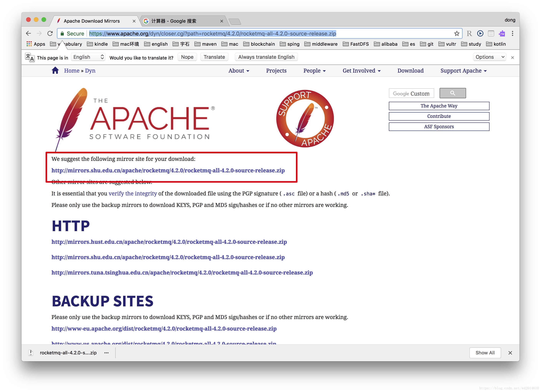Click the Home breadcrumb link

pos(71,70)
